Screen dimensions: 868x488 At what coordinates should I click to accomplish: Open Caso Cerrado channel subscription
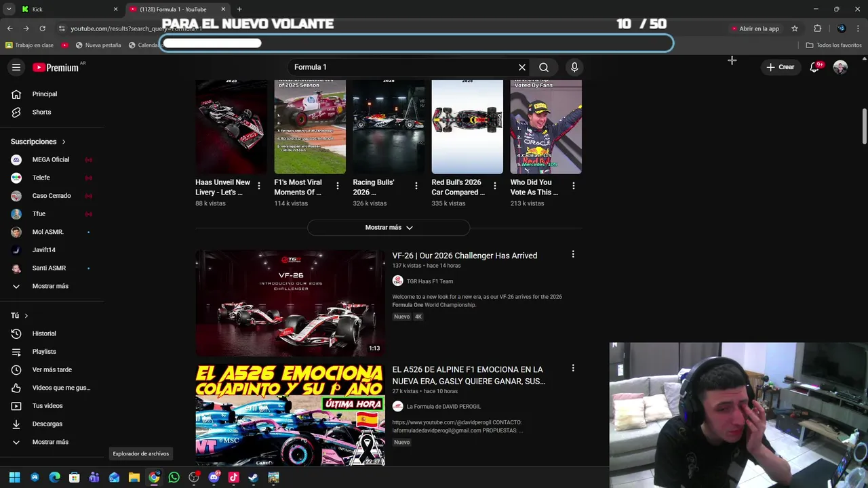pyautogui.click(x=52, y=196)
